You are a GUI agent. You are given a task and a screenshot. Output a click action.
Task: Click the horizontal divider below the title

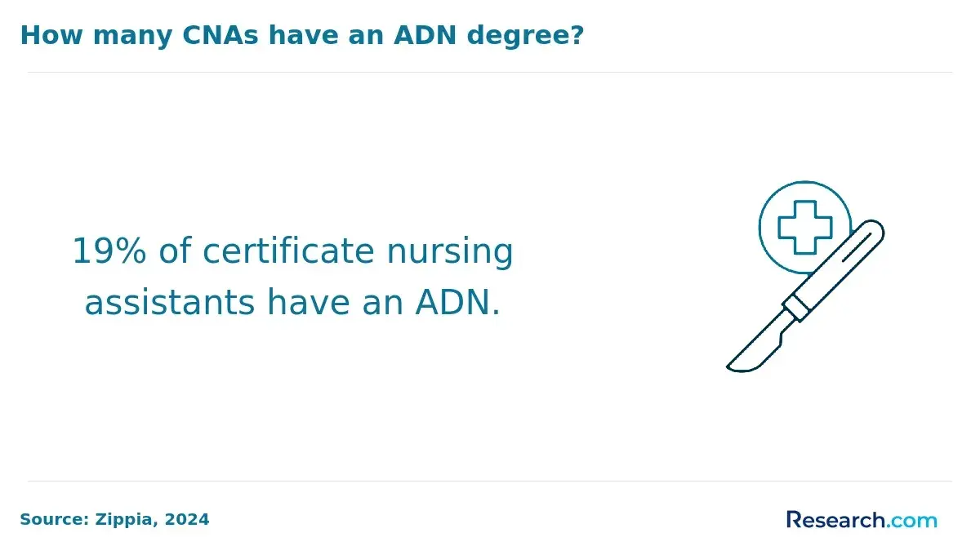(490, 72)
